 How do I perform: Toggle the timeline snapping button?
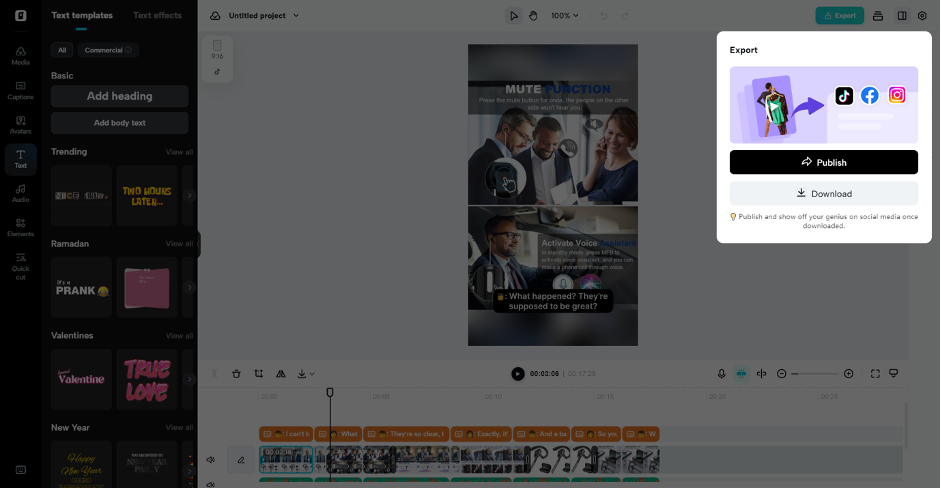741,373
